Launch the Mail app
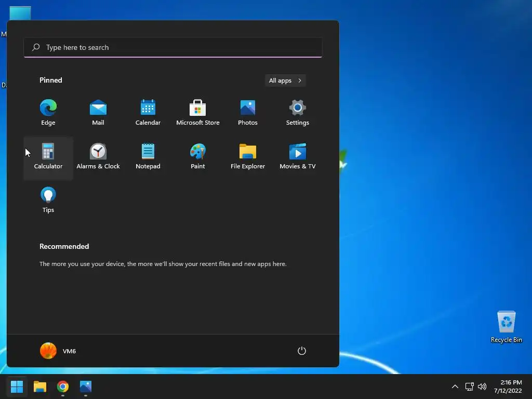The width and height of the screenshot is (532, 399). coord(98,113)
